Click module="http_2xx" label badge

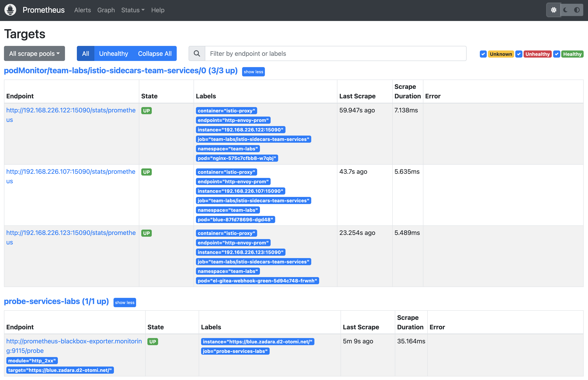click(32, 361)
